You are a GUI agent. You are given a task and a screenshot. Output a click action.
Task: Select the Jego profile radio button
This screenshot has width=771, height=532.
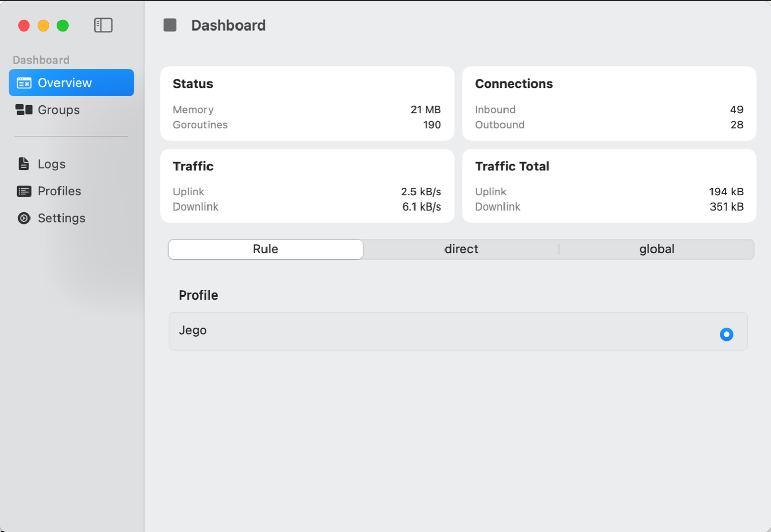click(x=726, y=334)
